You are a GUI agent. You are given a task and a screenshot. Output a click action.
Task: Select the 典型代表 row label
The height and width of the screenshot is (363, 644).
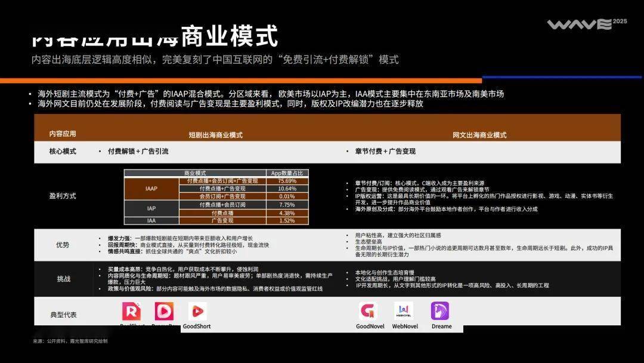pos(63,315)
